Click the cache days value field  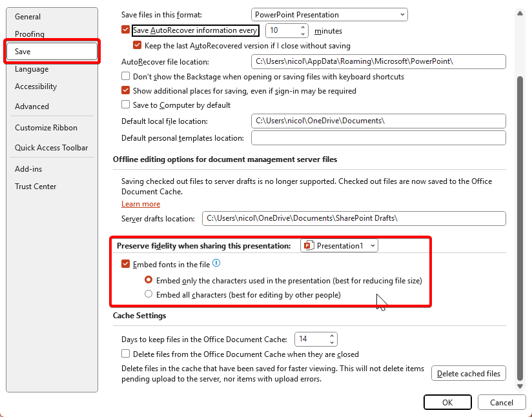click(311, 339)
